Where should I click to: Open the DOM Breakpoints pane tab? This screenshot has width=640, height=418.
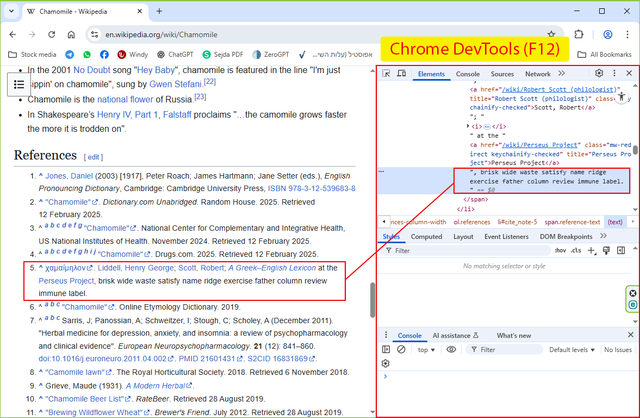[566, 237]
